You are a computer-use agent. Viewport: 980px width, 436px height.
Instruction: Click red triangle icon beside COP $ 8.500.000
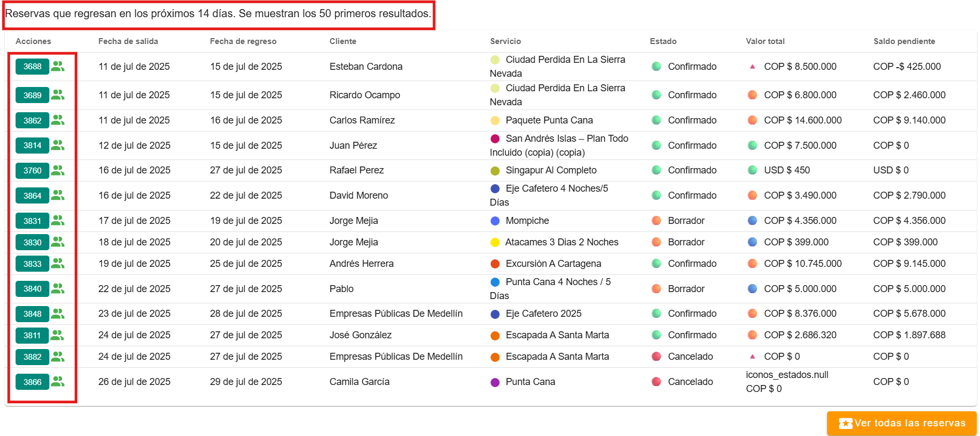point(752,67)
